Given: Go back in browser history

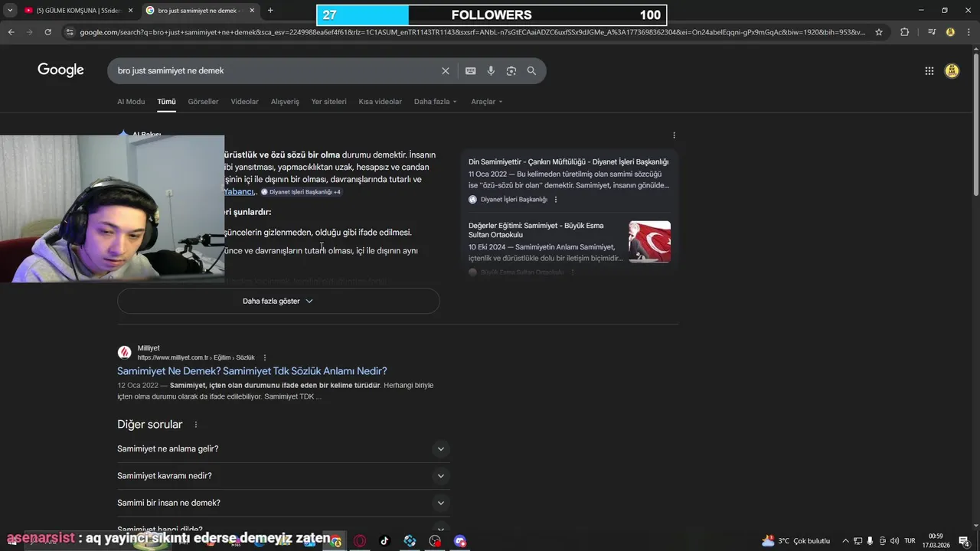Looking at the screenshot, I should coord(11,32).
